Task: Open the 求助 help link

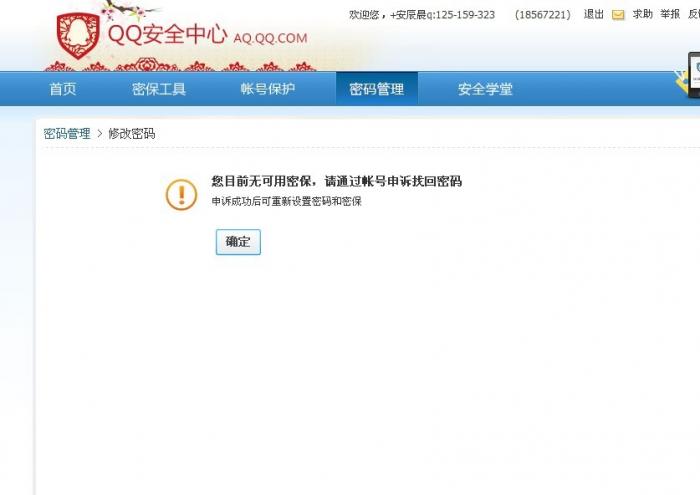Action: point(642,15)
